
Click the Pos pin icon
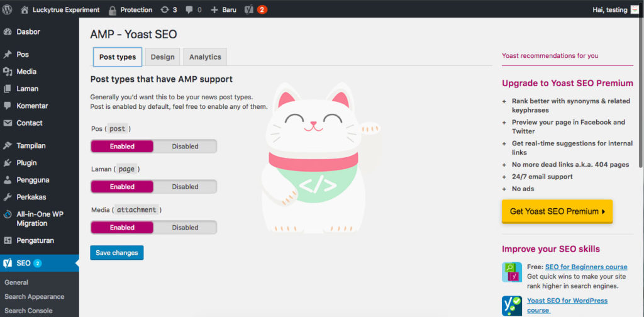click(x=8, y=55)
